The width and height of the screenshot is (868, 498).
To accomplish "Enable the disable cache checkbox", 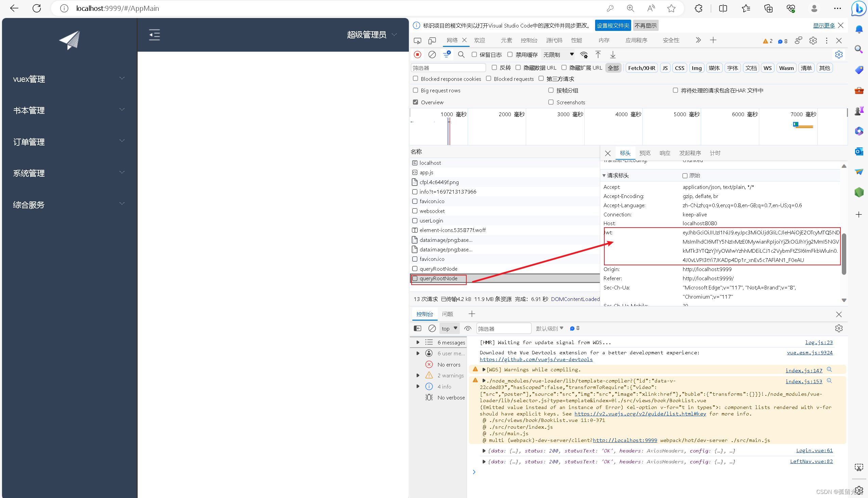I will (510, 54).
